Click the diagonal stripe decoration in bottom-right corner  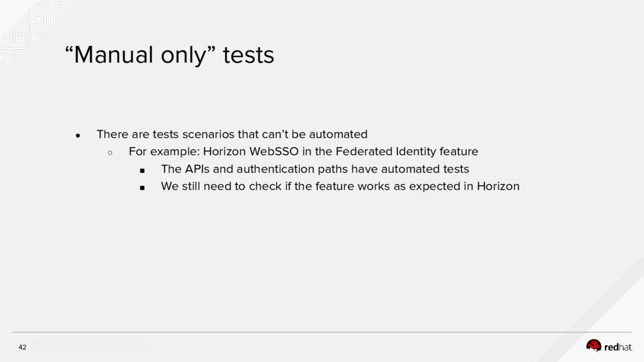tap(596, 312)
